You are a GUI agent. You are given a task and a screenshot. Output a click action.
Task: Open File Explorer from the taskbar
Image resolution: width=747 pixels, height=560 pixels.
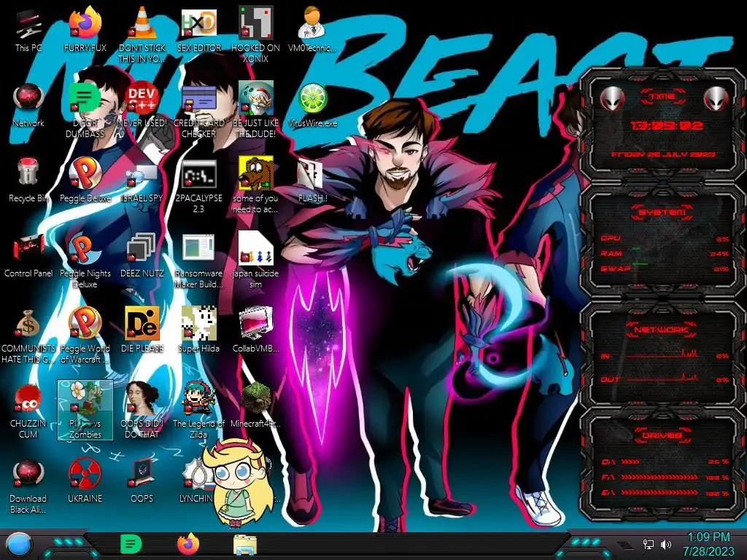245,545
